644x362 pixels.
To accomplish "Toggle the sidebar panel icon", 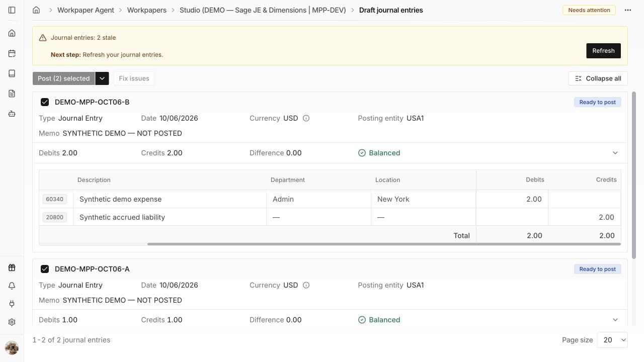I will point(12,10).
